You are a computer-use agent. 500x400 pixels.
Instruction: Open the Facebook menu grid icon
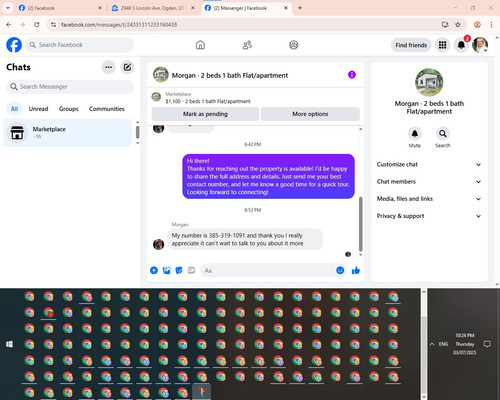(442, 45)
